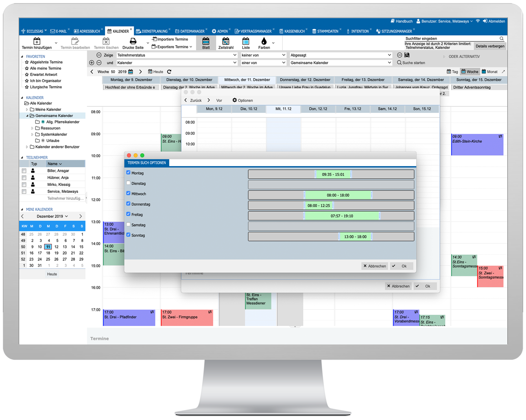Open the ADRESSBUCH tab
Image resolution: width=526 pixels, height=420 pixels.
[x=87, y=31]
